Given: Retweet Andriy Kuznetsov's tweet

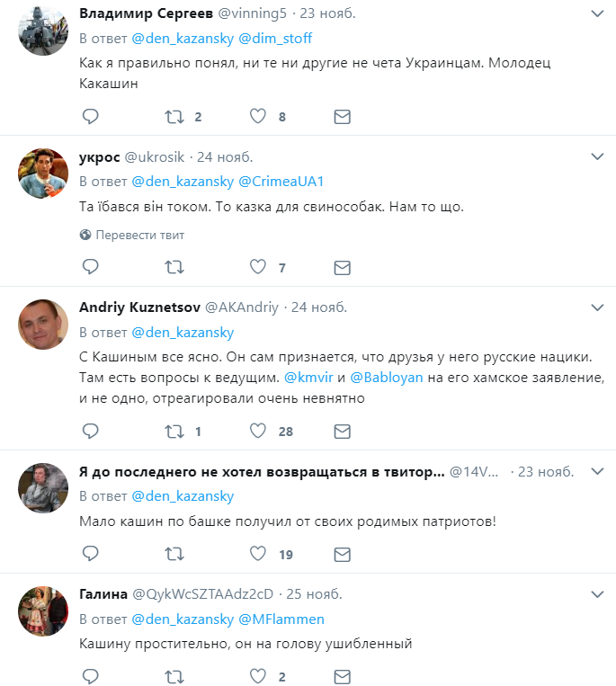Looking at the screenshot, I should pos(174,432).
